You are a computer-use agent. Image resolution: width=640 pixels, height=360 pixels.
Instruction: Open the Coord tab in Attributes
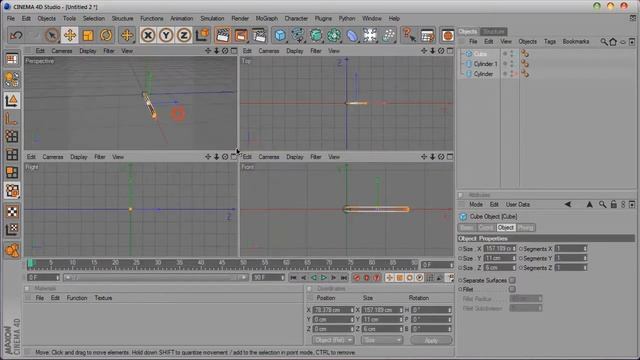486,228
